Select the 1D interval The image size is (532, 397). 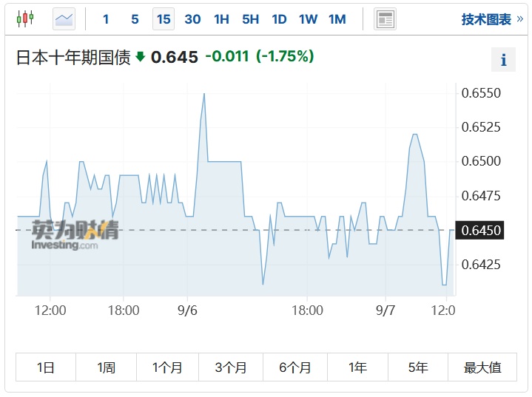(x=279, y=19)
